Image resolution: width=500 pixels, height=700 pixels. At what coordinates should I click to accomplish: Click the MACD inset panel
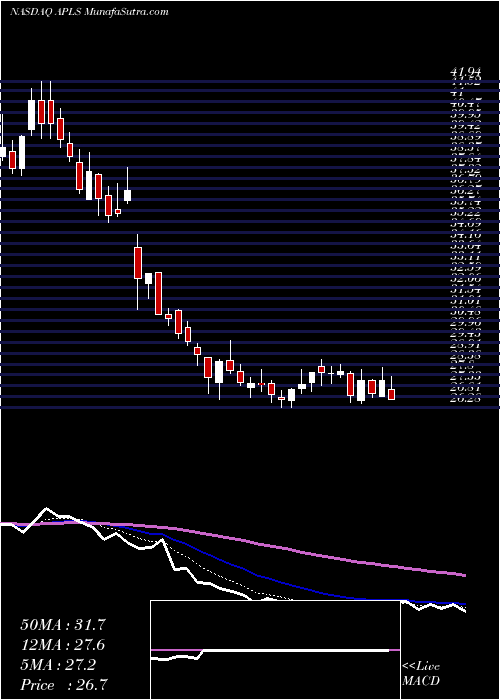(275, 650)
